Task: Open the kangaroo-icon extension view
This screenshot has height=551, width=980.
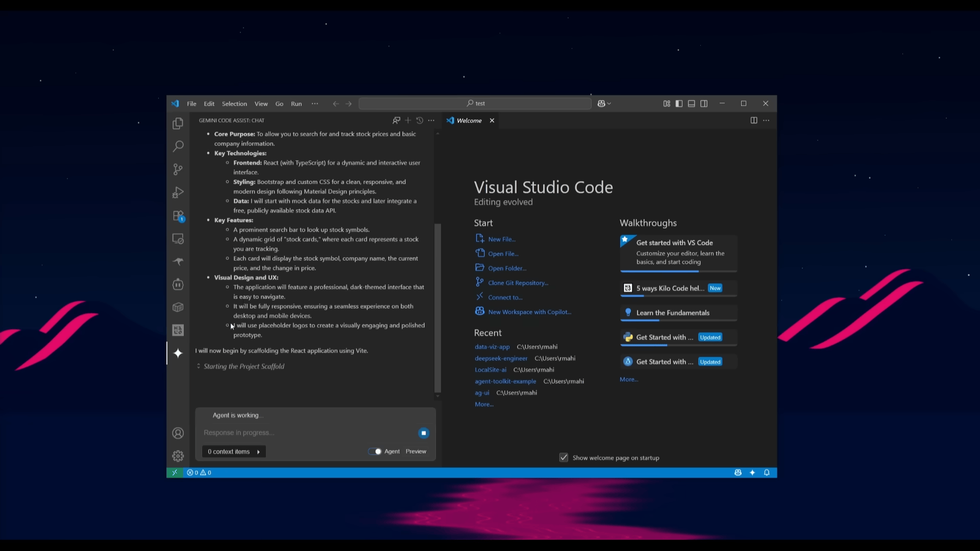Action: tap(178, 262)
